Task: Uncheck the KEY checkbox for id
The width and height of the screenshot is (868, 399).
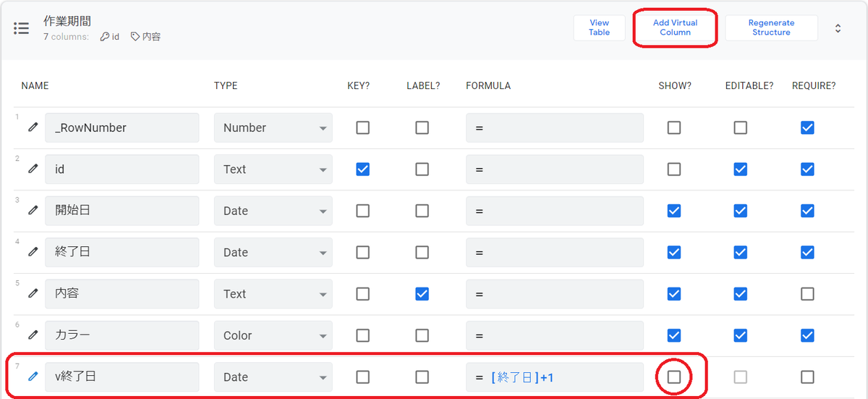Action: pos(363,169)
